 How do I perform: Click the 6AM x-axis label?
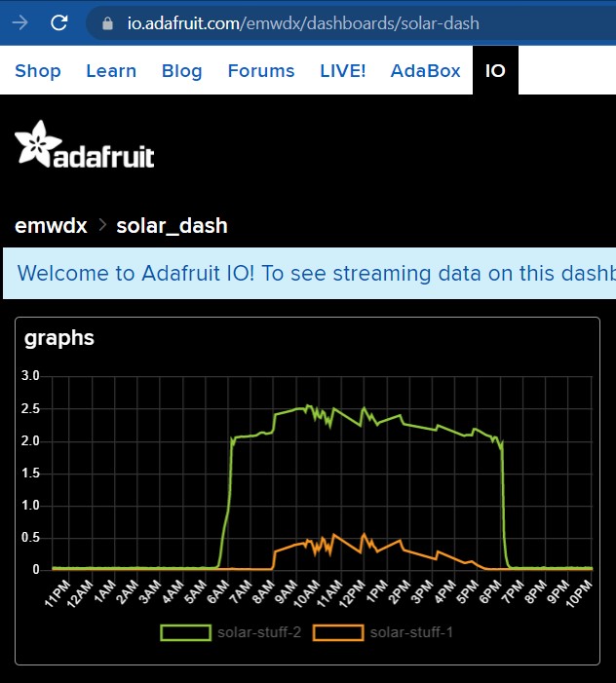pos(218,591)
